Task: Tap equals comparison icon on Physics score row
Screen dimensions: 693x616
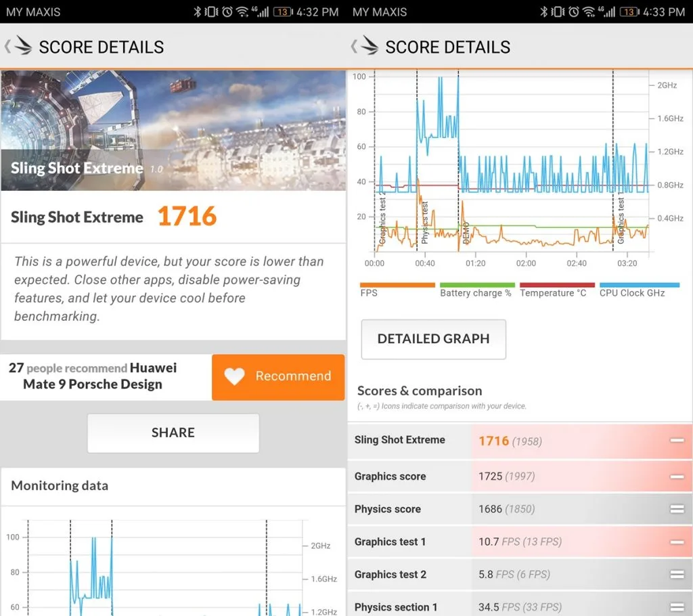Action: pyautogui.click(x=677, y=509)
